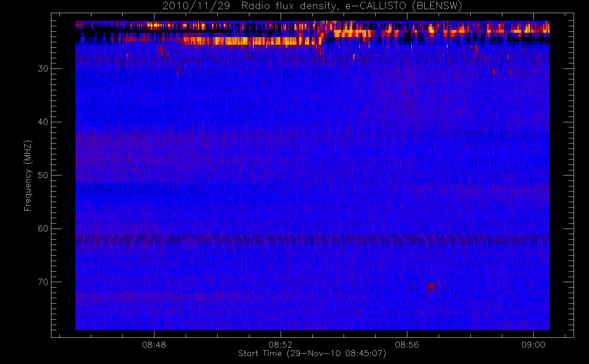Click the 08:52 time tick label
Viewport: 589px width, 364px height.
280,345
